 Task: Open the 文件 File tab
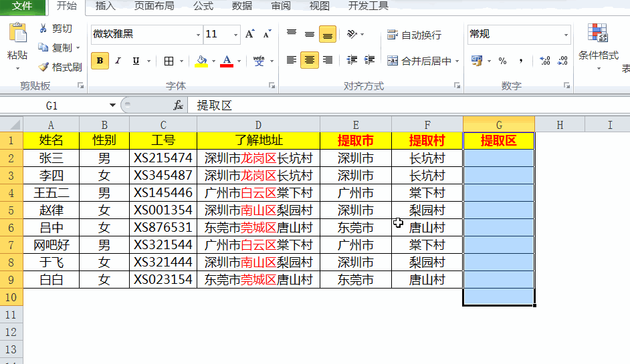pyautogui.click(x=22, y=6)
